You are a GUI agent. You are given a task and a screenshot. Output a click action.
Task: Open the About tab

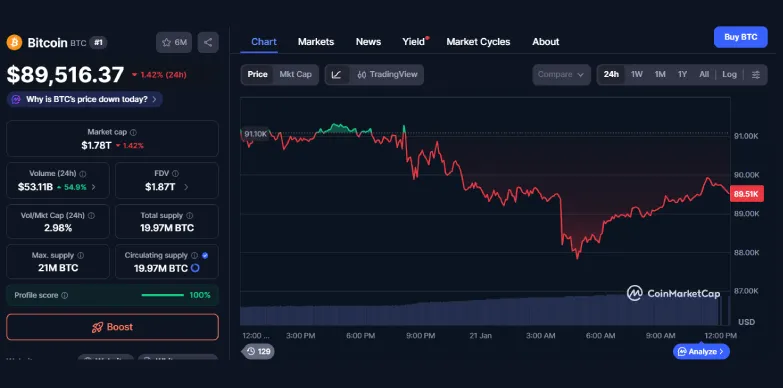click(546, 42)
